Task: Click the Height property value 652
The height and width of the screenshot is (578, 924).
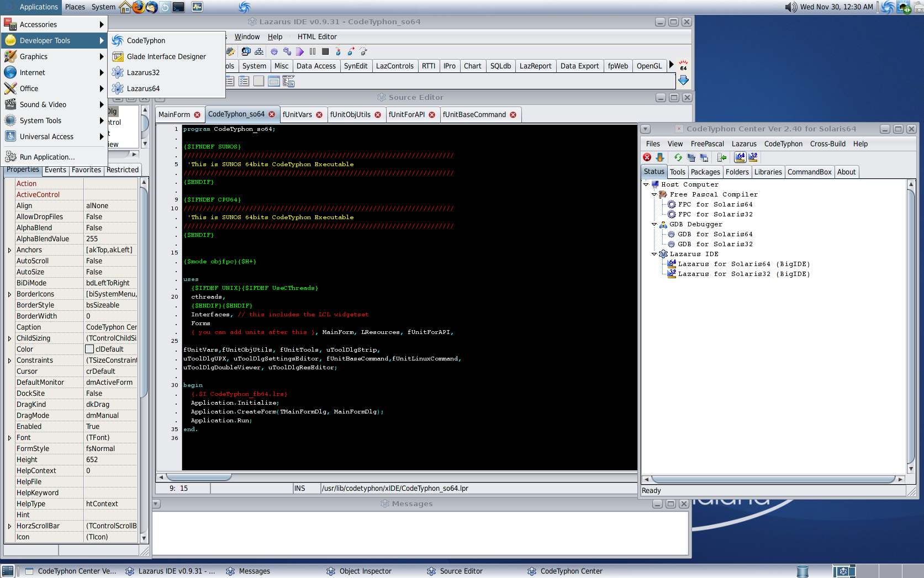Action: (x=110, y=459)
